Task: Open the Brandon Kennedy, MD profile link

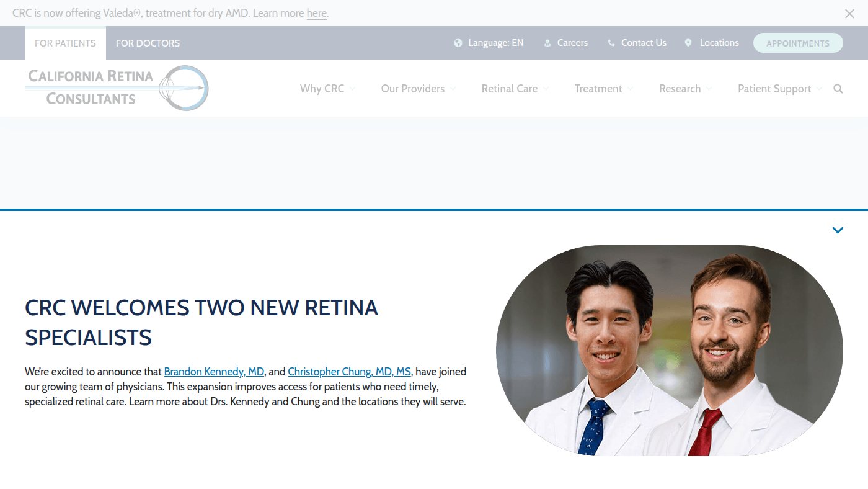Action: tap(214, 372)
